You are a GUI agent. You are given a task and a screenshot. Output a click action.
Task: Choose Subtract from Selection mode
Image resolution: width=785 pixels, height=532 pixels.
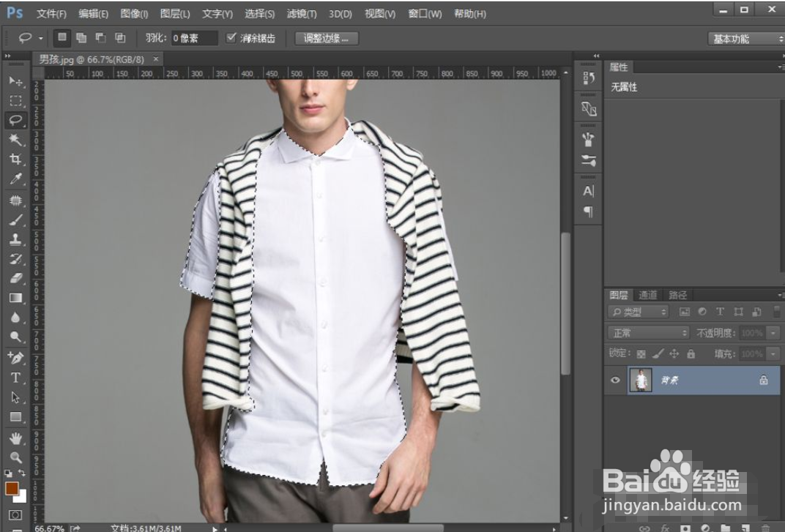point(100,37)
